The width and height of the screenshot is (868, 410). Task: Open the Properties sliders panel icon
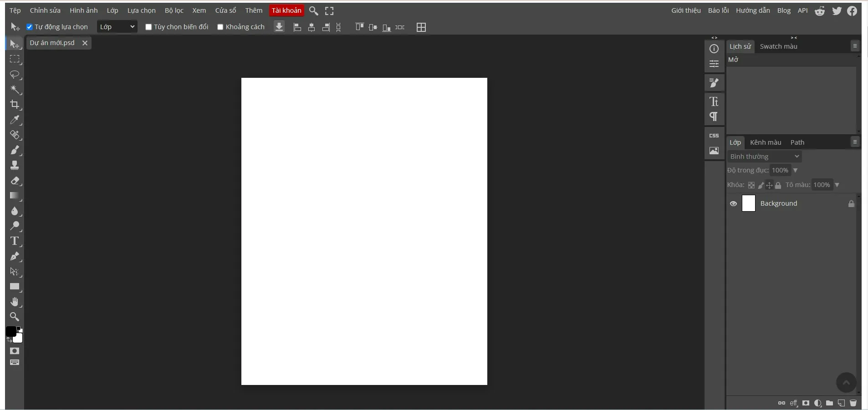[714, 64]
